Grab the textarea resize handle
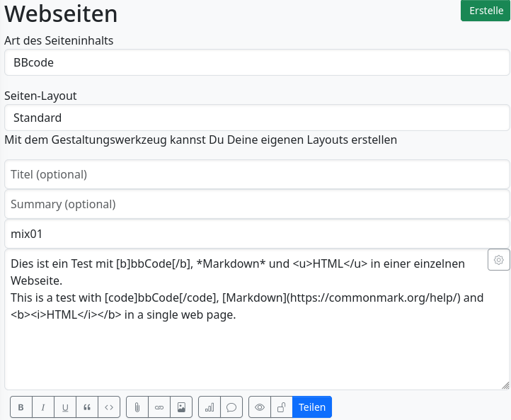Image resolution: width=511 pixels, height=420 pixels. tap(505, 385)
